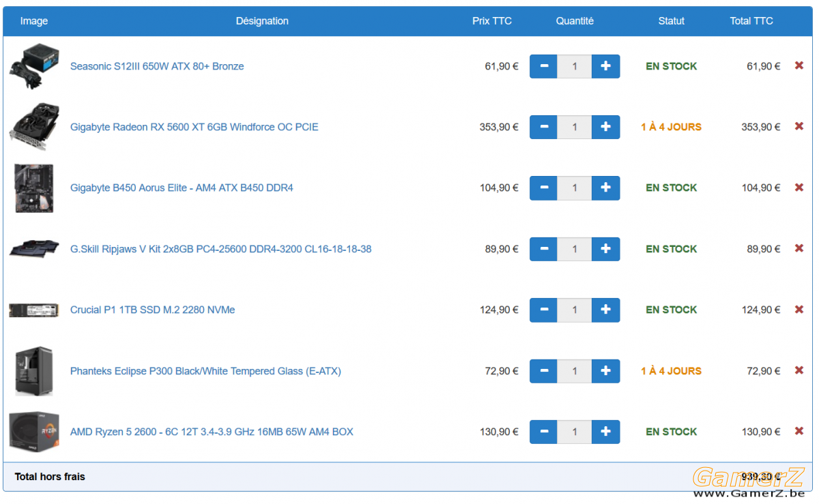Increase quantity of Seasonic S12III power supply

[x=605, y=66]
